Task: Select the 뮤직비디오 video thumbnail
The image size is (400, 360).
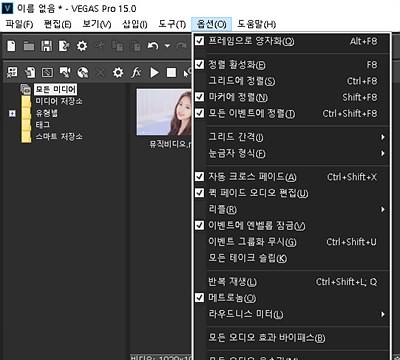Action: (164, 112)
